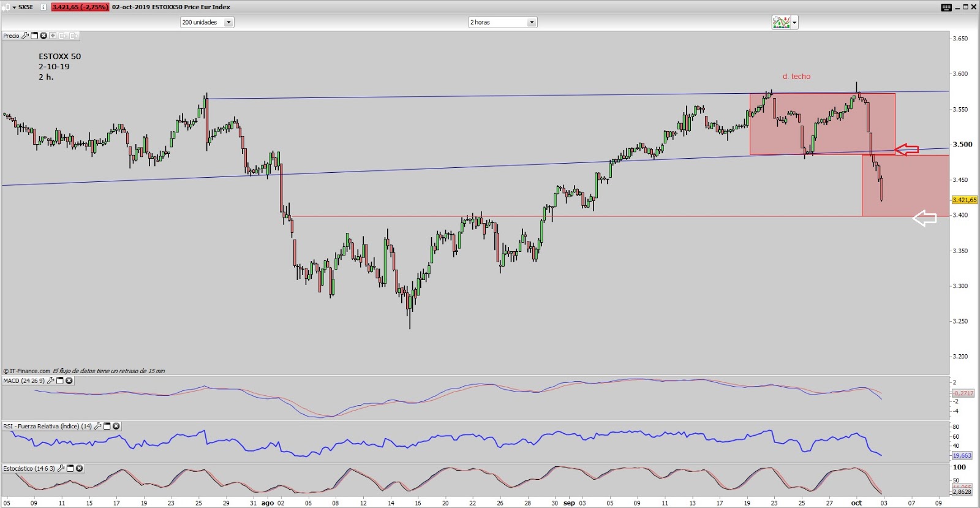Close the Precio panel with X icon

coord(43,36)
